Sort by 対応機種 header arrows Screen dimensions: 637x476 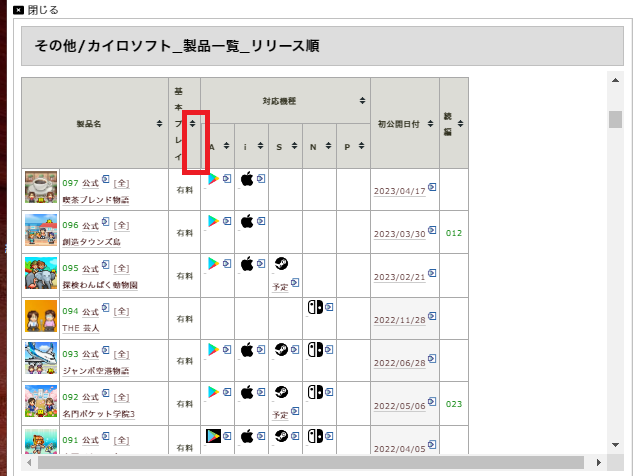pyautogui.click(x=362, y=101)
